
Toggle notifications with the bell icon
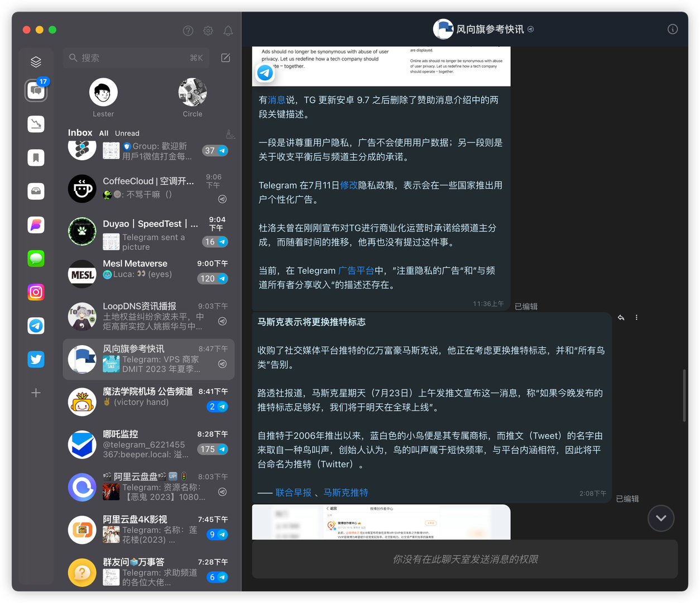coord(228,31)
